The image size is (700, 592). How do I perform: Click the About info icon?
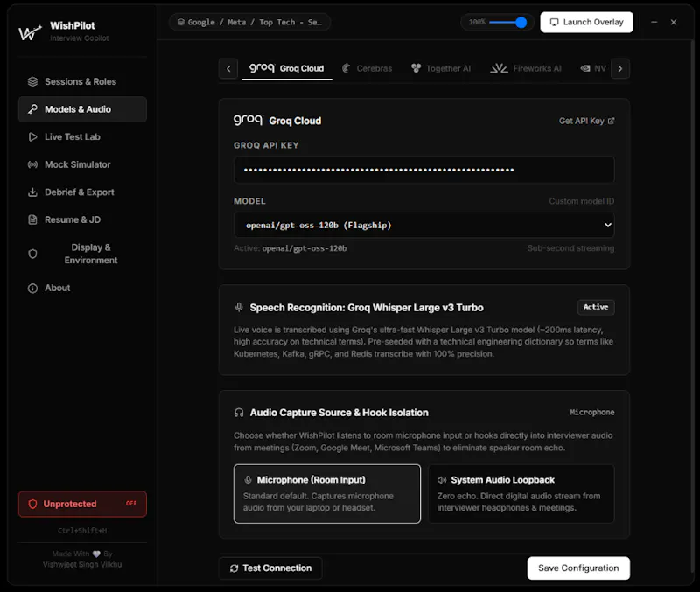click(32, 289)
